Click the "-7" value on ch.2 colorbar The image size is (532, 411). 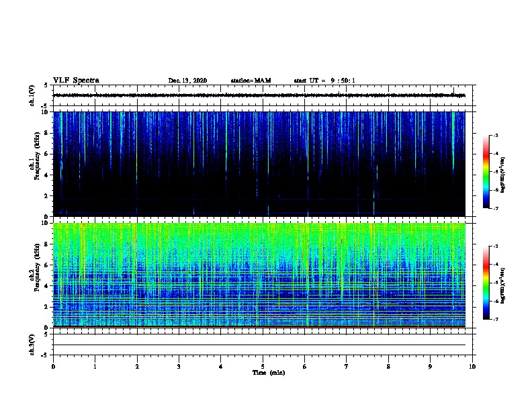point(495,319)
